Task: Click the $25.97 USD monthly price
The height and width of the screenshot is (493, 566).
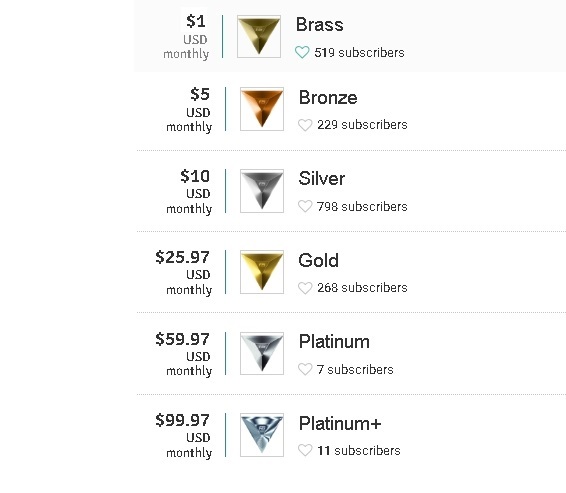Action: 183,273
